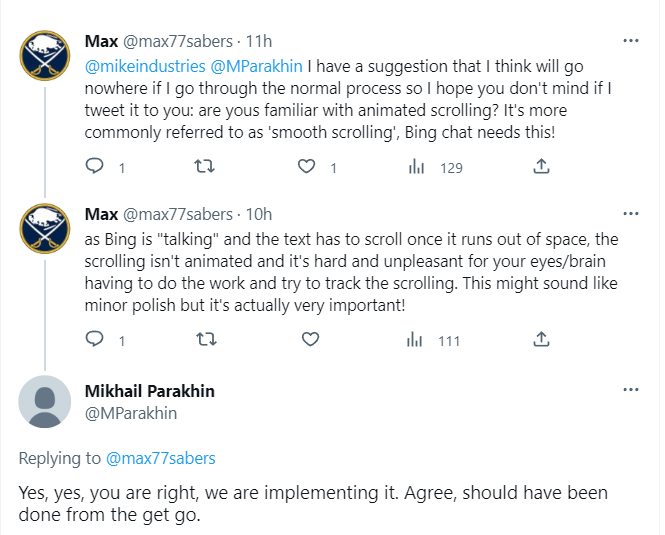Open the 11h timestamp of first tweet
The image size is (665, 535).
[259, 42]
